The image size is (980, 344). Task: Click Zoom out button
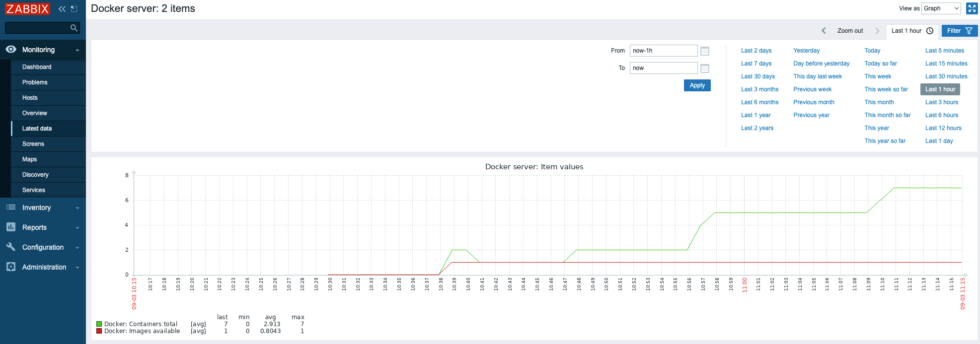pos(850,31)
